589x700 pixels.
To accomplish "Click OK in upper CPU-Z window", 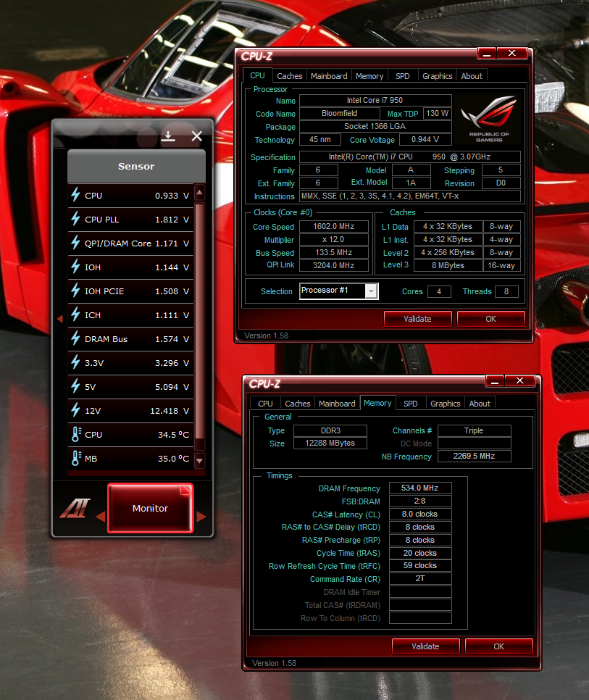I will pyautogui.click(x=491, y=319).
